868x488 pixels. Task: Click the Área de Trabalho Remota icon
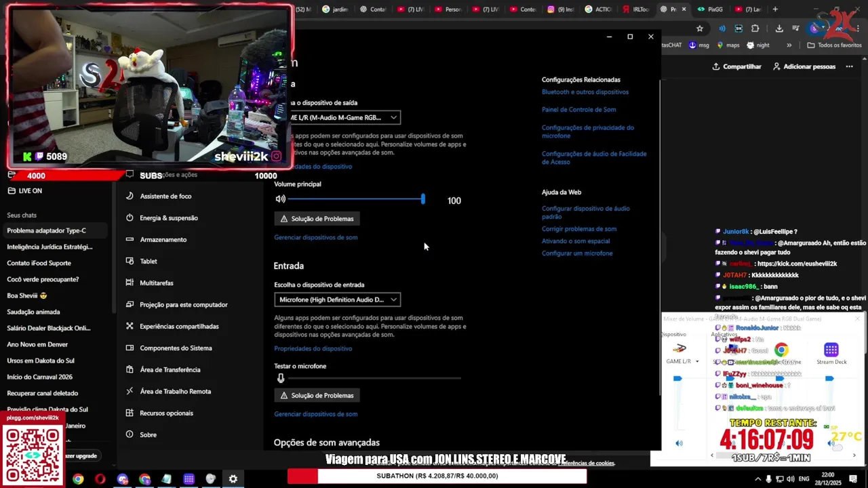click(x=130, y=391)
